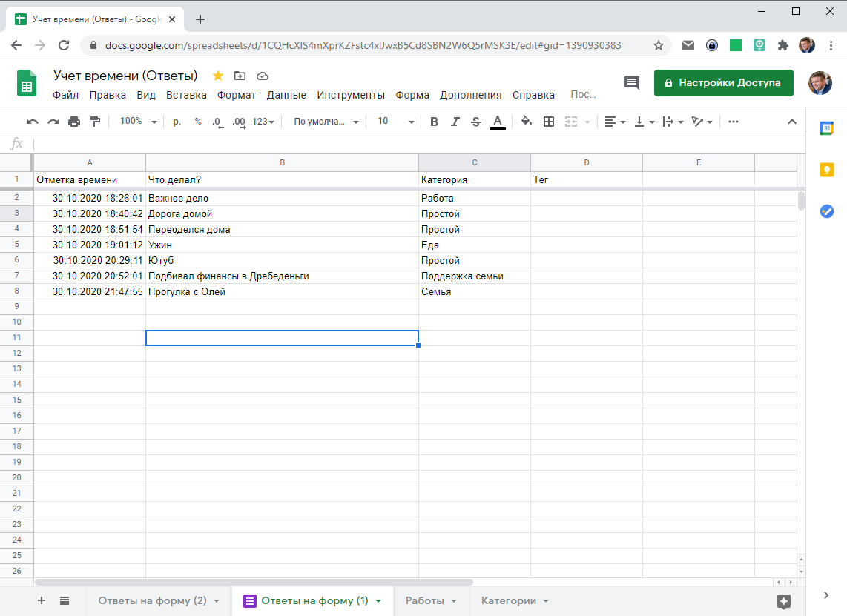Add a new sheet with plus button

pos(42,601)
